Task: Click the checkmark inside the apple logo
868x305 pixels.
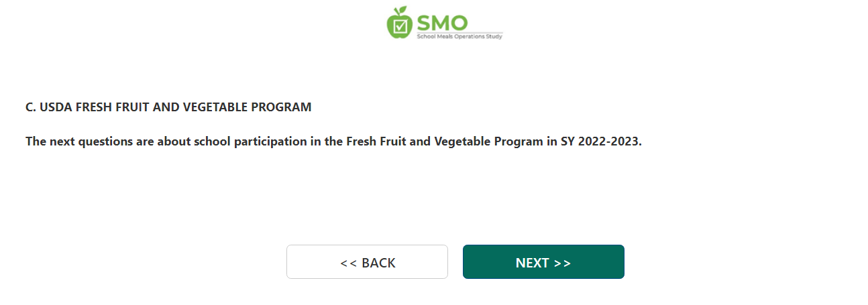Action: pyautogui.click(x=400, y=26)
